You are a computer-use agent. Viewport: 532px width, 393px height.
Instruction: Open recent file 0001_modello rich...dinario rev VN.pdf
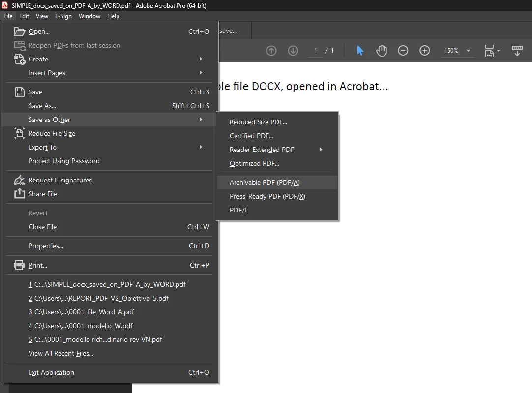click(x=109, y=339)
